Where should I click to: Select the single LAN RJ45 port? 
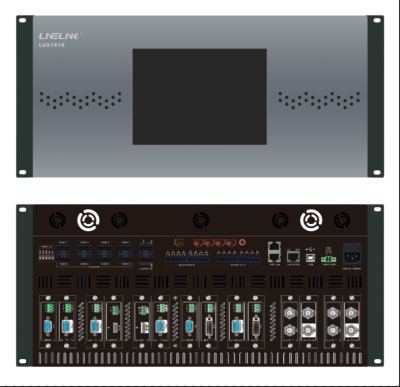coord(293,256)
